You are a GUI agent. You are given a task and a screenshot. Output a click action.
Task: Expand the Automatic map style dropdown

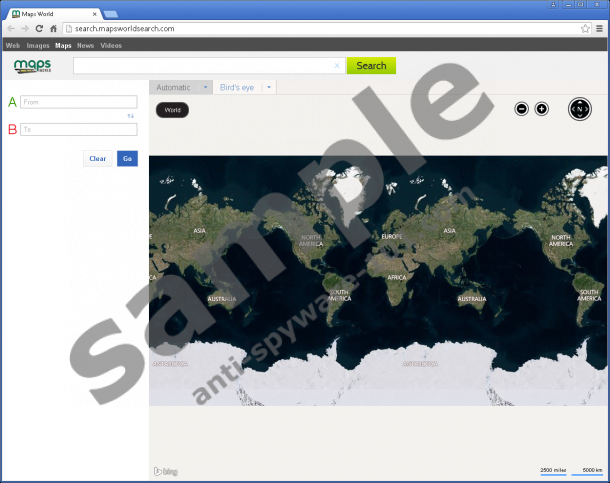(206, 88)
